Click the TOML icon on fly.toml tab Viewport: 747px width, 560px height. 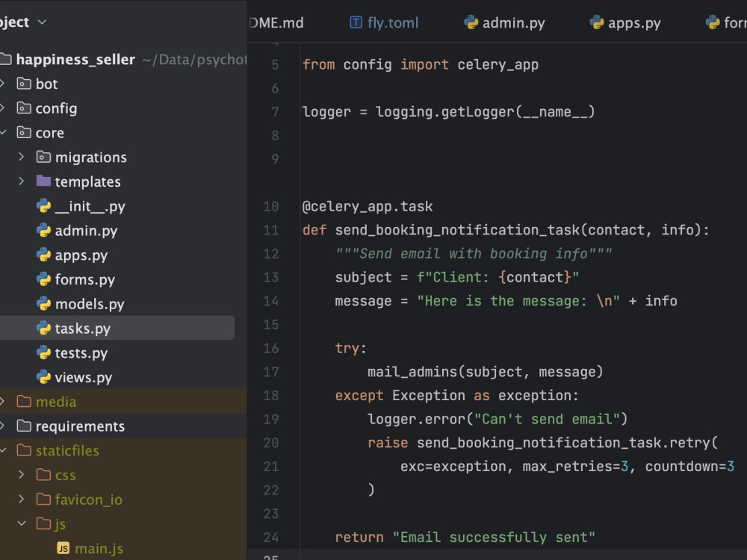tap(356, 22)
